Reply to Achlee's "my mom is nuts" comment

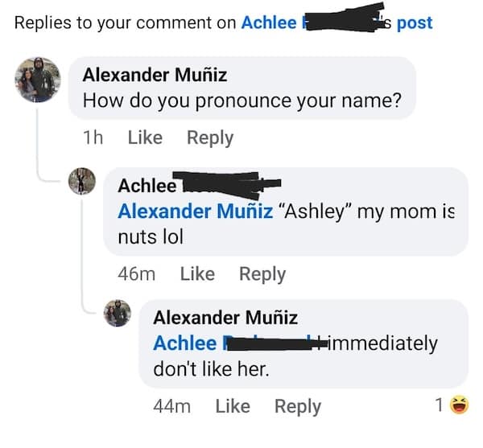pos(262,273)
